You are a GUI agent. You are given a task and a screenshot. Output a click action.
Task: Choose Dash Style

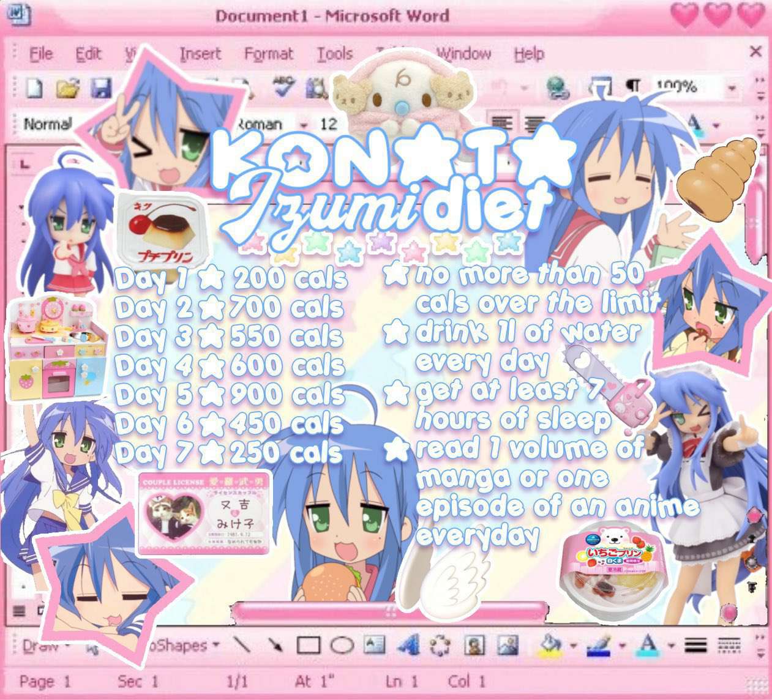[x=729, y=645]
